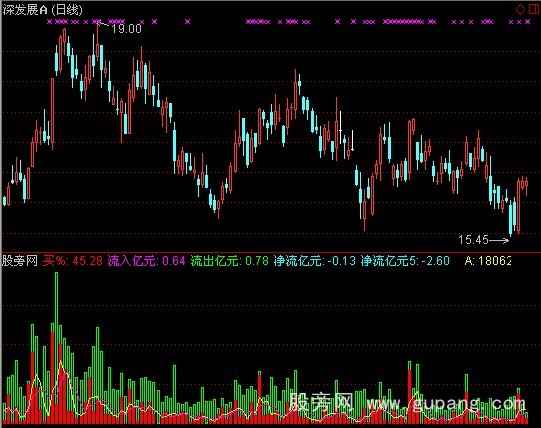
Task: Click the 19.00 high price label
Action: 126,29
